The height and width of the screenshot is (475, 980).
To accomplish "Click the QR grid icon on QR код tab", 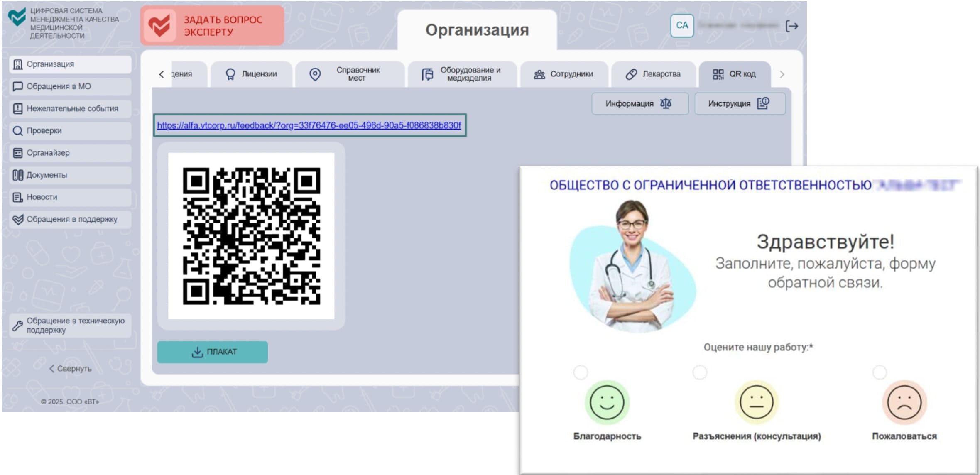I will point(718,74).
